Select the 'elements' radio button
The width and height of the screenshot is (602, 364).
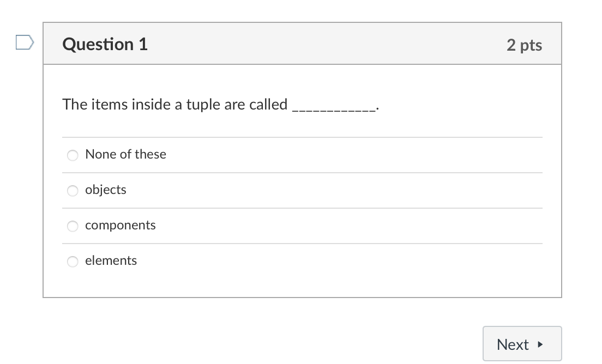point(73,262)
